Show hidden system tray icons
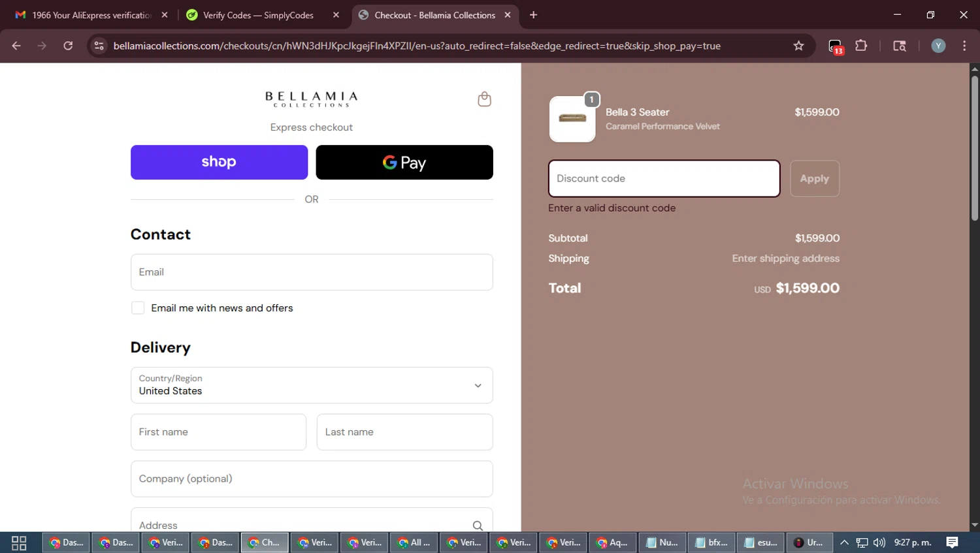The width and height of the screenshot is (980, 553). [x=844, y=543]
